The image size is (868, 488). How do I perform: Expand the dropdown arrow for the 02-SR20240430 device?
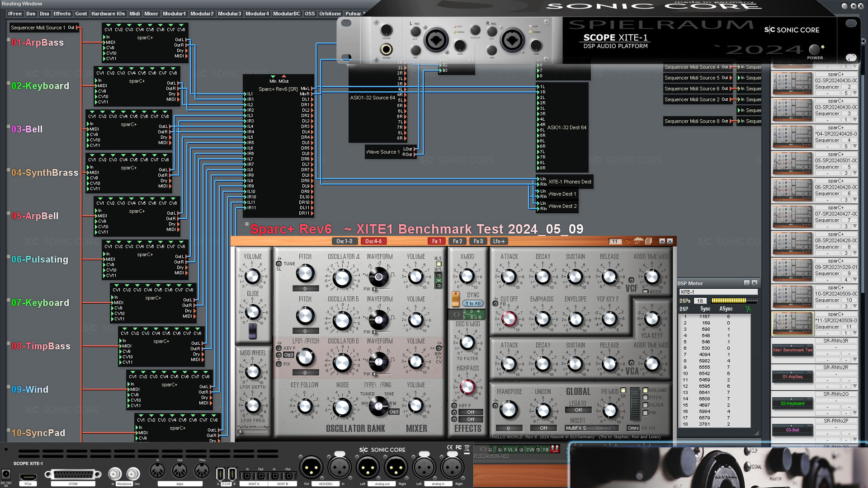pos(854,93)
